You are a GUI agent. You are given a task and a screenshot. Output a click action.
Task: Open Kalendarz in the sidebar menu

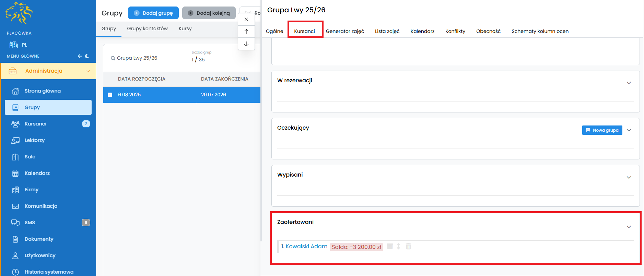point(37,173)
